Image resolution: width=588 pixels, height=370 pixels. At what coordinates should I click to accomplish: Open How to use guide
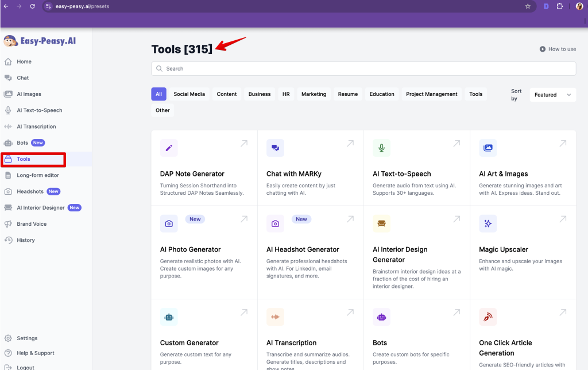coord(558,49)
